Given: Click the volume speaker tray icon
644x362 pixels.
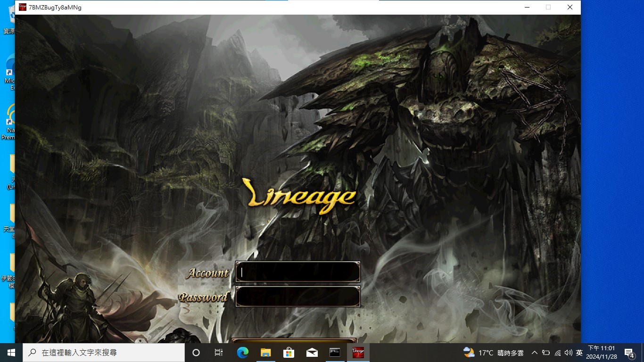Looking at the screenshot, I should pyautogui.click(x=568, y=353).
